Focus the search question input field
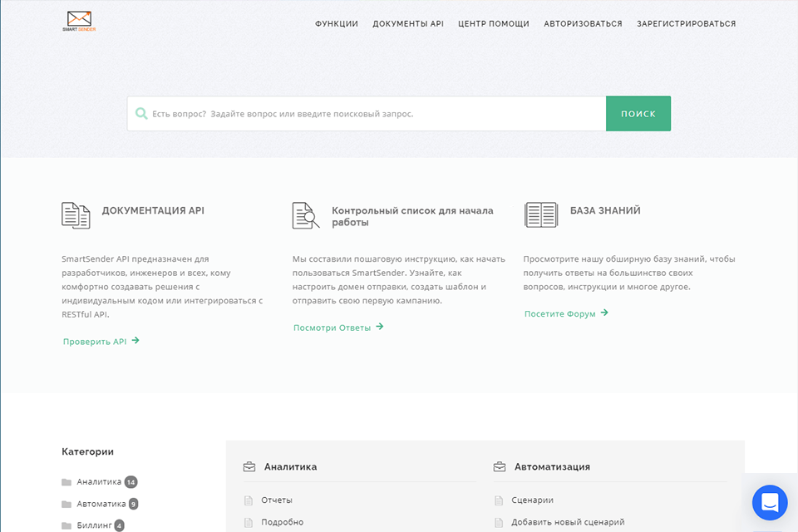798x532 pixels. pyautogui.click(x=367, y=114)
